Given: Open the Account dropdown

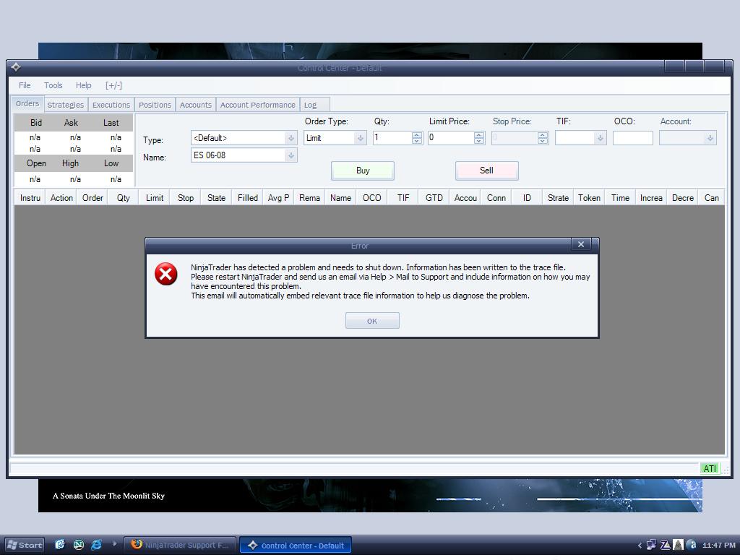Looking at the screenshot, I should tap(710, 138).
